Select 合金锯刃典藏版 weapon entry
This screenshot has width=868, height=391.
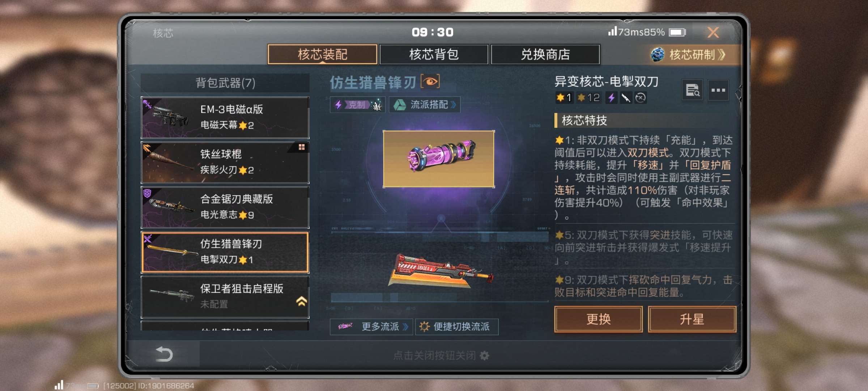pyautogui.click(x=225, y=207)
